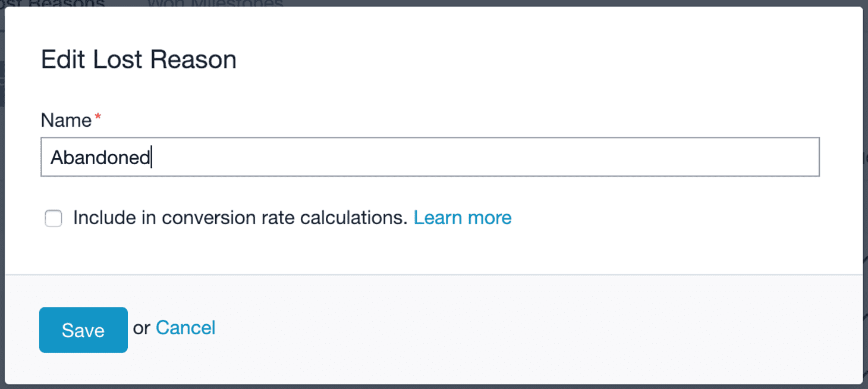
Task: Click the Include in conversion rate calculations label
Action: pyautogui.click(x=240, y=218)
